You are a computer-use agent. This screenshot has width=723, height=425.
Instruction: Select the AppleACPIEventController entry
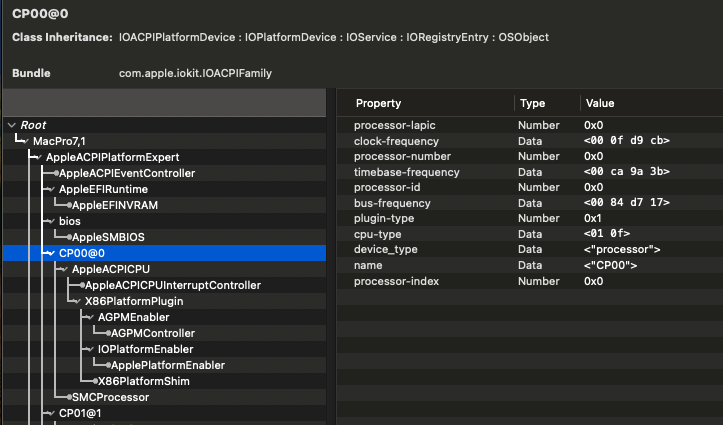127,173
